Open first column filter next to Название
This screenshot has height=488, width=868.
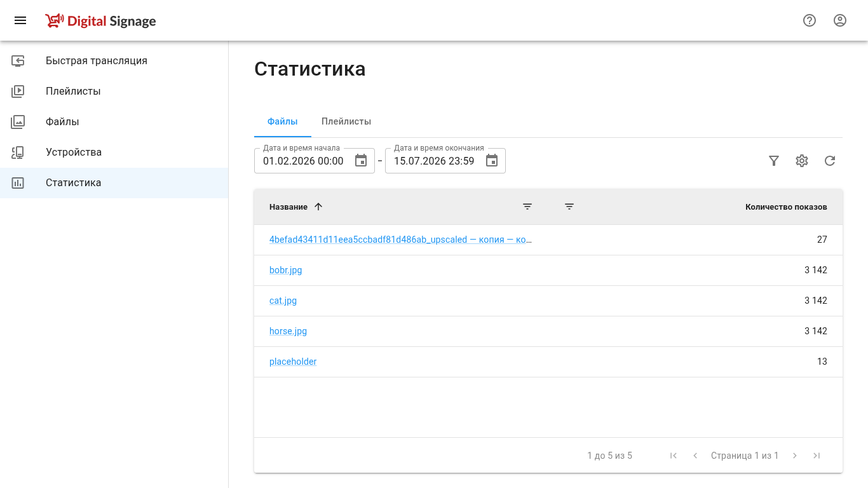527,207
